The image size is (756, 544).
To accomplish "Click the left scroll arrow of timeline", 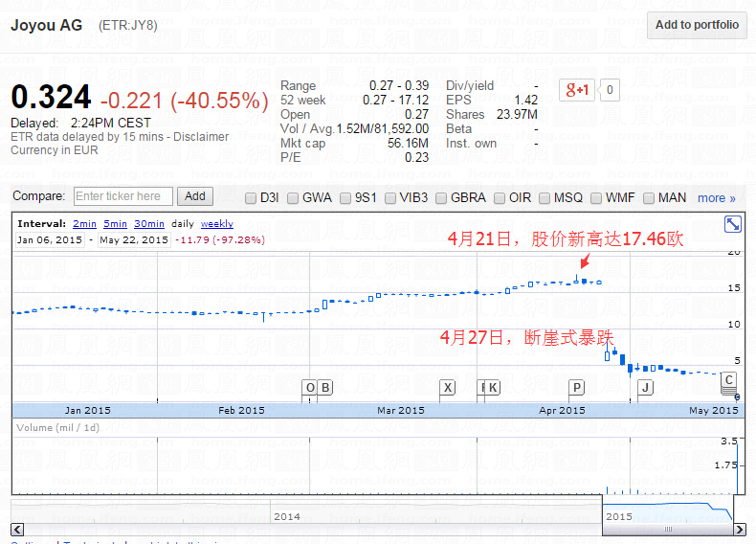I will pyautogui.click(x=17, y=530).
